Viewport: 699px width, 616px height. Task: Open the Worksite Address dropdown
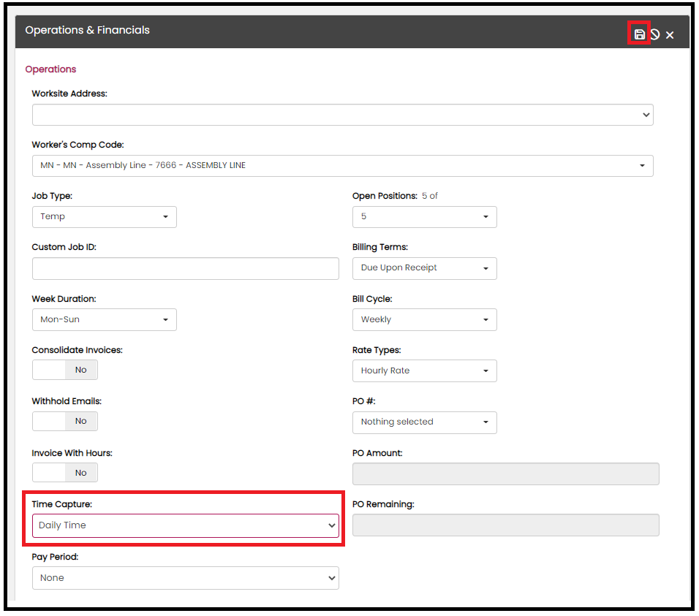click(x=342, y=115)
